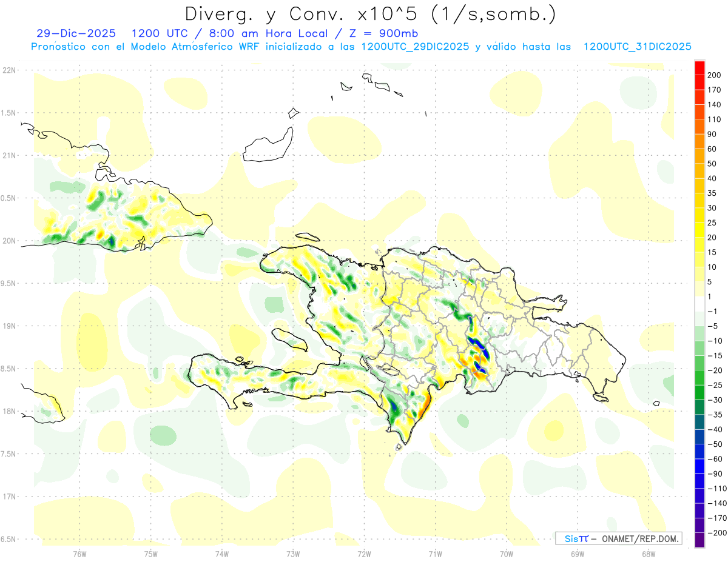This screenshot has width=728, height=562.
Task: Click the '72W' longitude label
Action: point(364,554)
